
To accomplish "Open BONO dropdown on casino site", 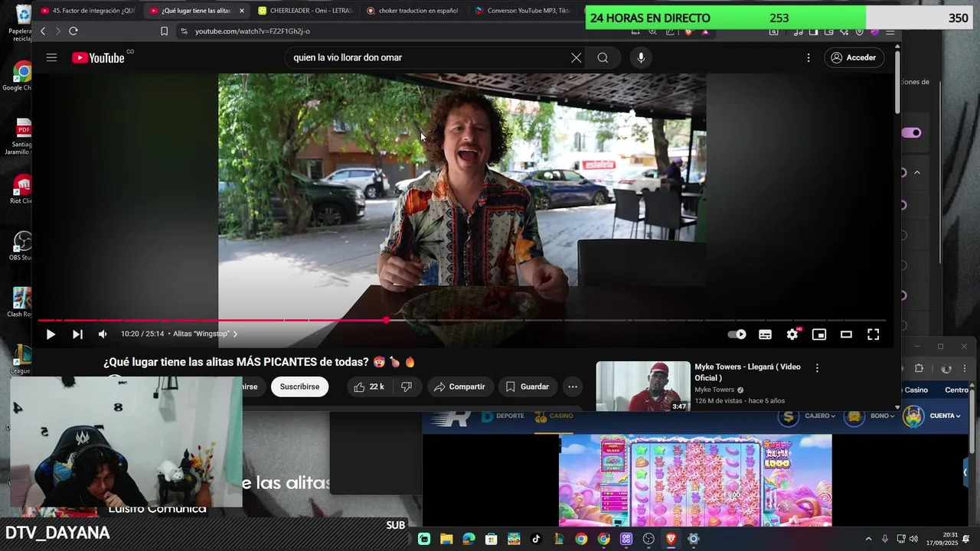I will coord(882,416).
